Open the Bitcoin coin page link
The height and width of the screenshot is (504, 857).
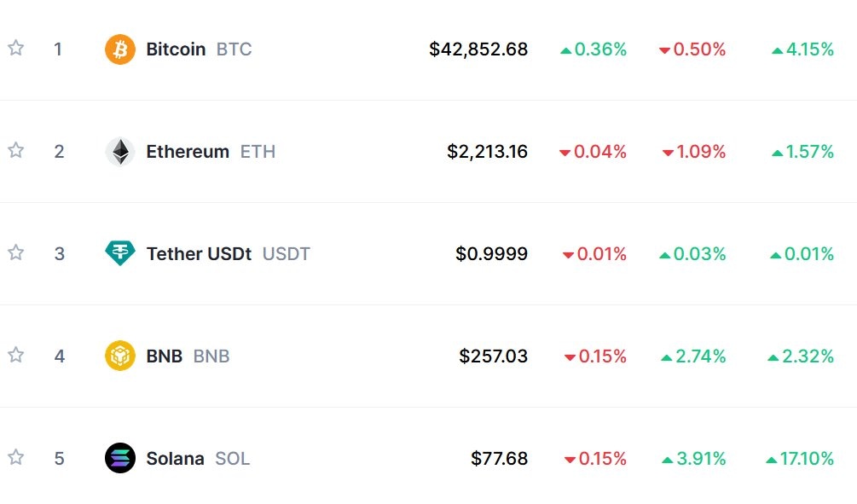coord(176,49)
